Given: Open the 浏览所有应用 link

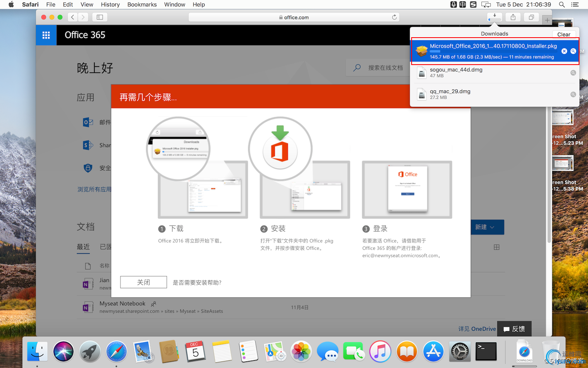Looking at the screenshot, I should (94, 189).
